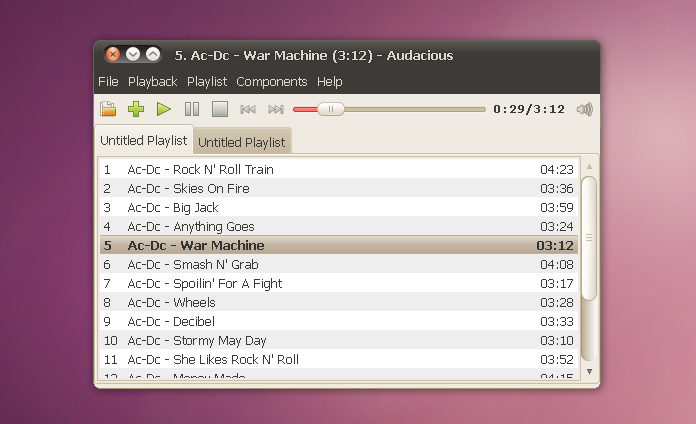This screenshot has width=696, height=424.
Task: Select track Ac-Dc - Smash N' Grab
Action: coord(339,264)
